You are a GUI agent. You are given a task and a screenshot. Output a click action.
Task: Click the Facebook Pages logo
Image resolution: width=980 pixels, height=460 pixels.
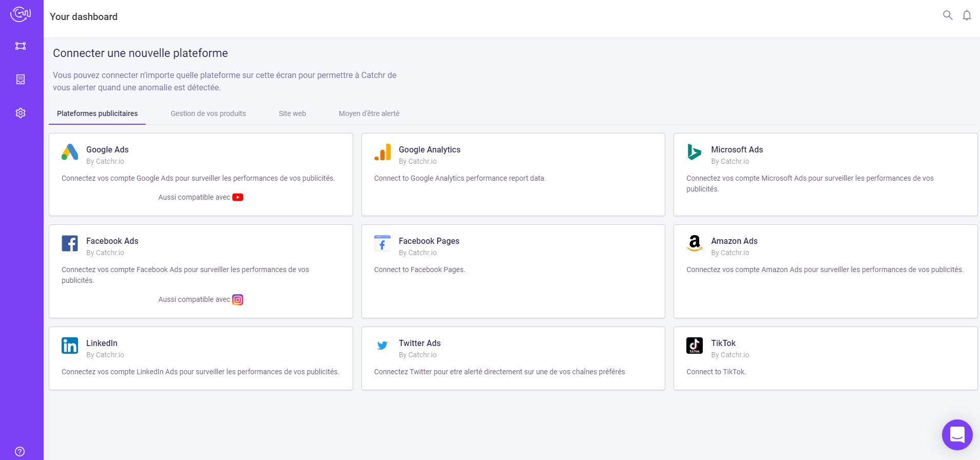click(x=382, y=243)
